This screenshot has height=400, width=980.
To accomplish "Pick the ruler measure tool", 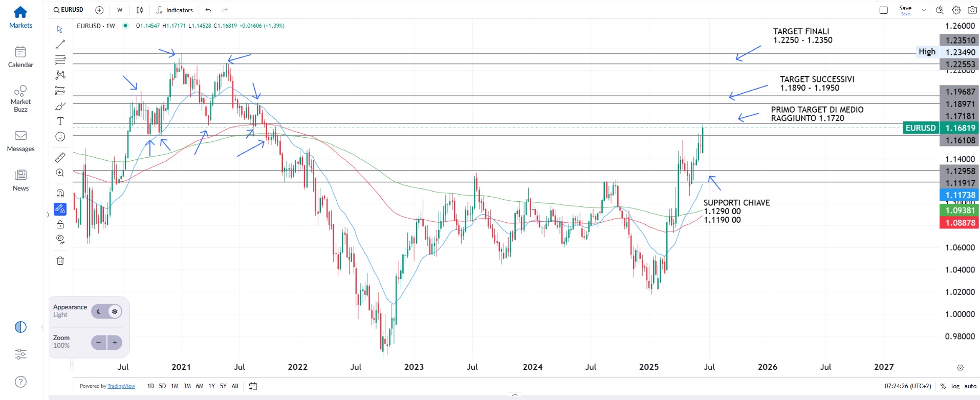I will (x=60, y=157).
